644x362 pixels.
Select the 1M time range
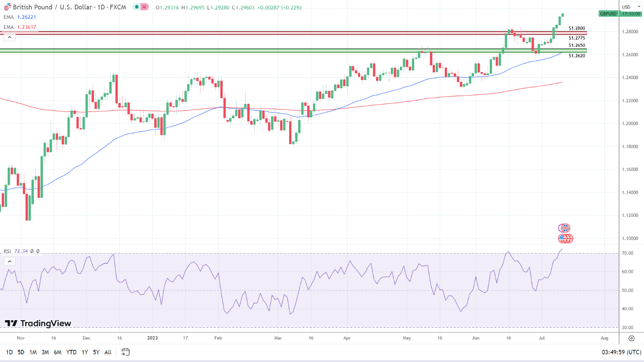point(33,352)
